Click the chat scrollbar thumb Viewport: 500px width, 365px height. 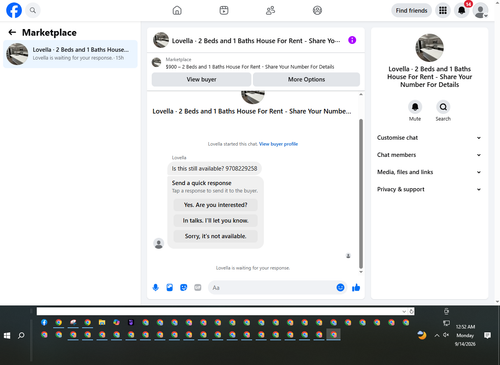pyautogui.click(x=361, y=193)
